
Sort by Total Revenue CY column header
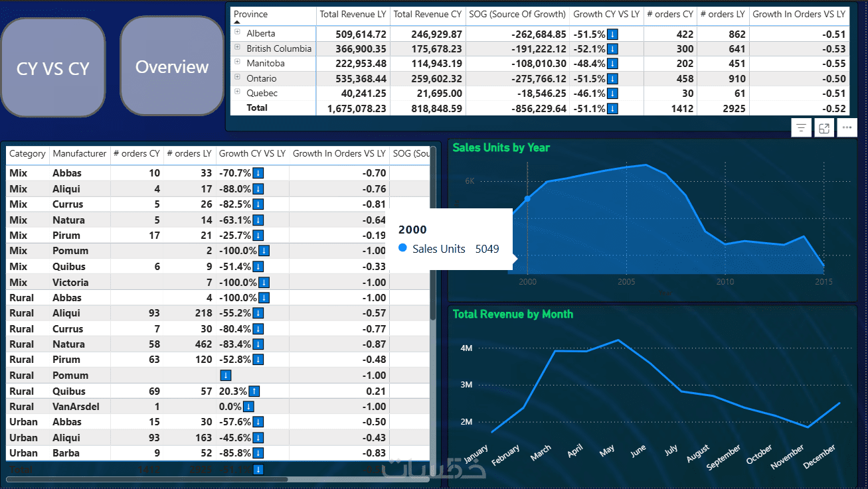(428, 14)
